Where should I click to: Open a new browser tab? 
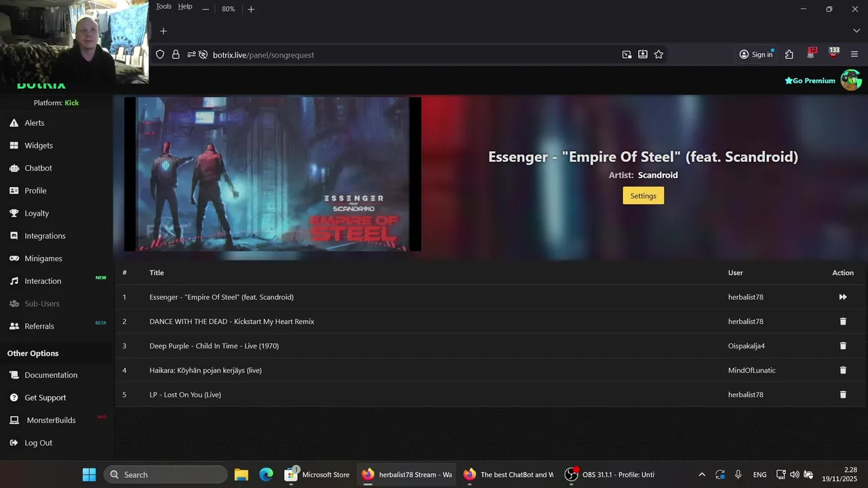pos(163,31)
